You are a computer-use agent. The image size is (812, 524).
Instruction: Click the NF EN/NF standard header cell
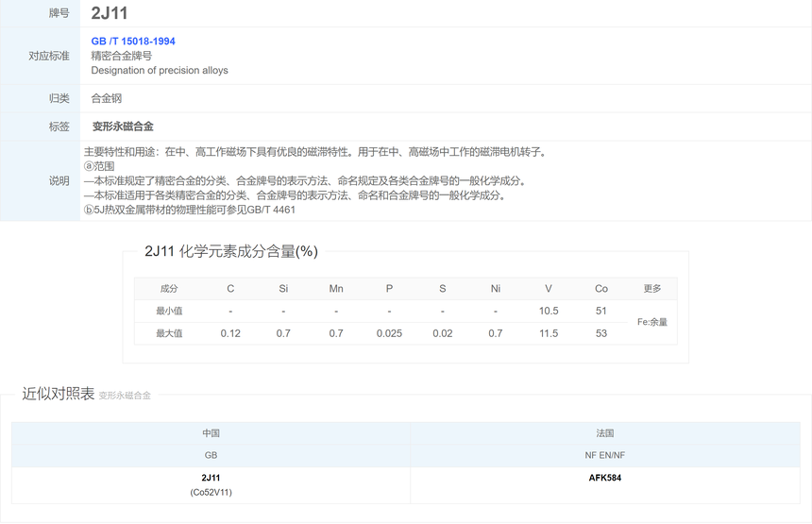[605, 456]
